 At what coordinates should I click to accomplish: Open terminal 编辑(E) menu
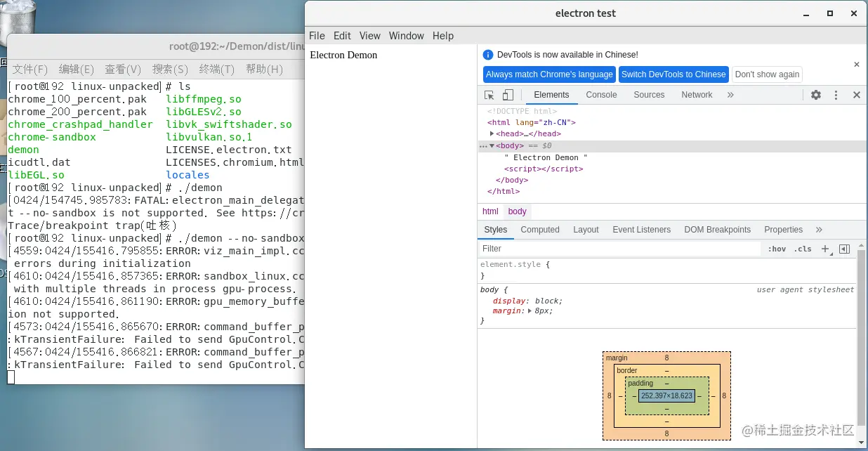point(76,69)
